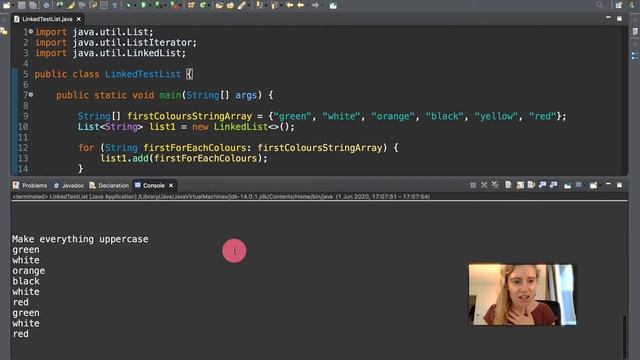Toggle Skip All Breakpoints icon
The height and width of the screenshot is (360, 640).
(x=46, y=5)
